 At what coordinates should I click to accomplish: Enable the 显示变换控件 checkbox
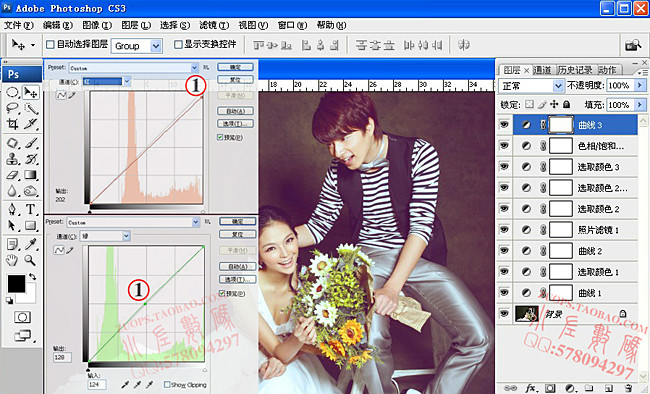coord(178,44)
